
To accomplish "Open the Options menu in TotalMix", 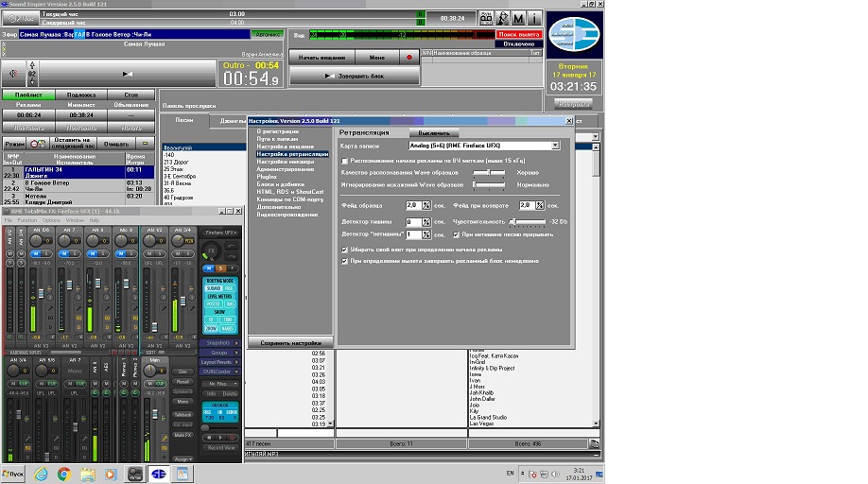I will [x=51, y=220].
